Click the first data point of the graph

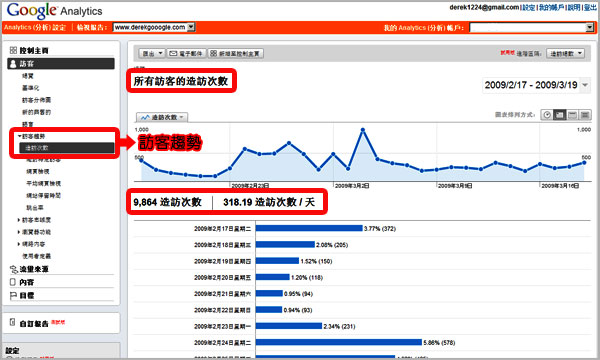point(142,161)
